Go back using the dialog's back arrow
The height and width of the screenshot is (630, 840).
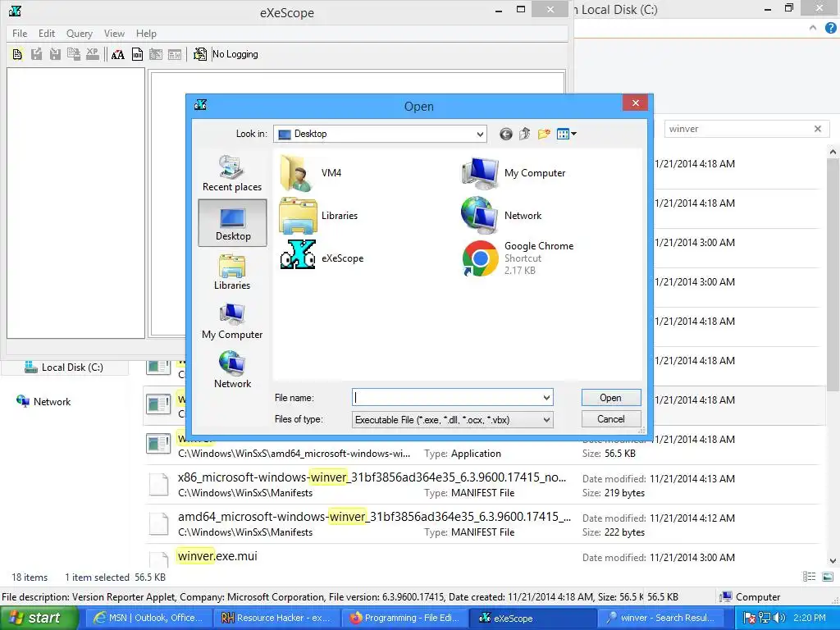tap(505, 134)
